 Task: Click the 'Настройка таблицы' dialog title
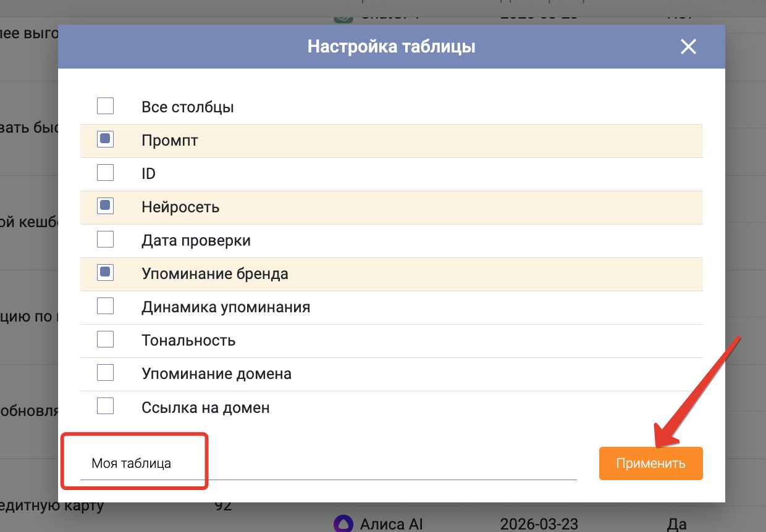pos(391,47)
